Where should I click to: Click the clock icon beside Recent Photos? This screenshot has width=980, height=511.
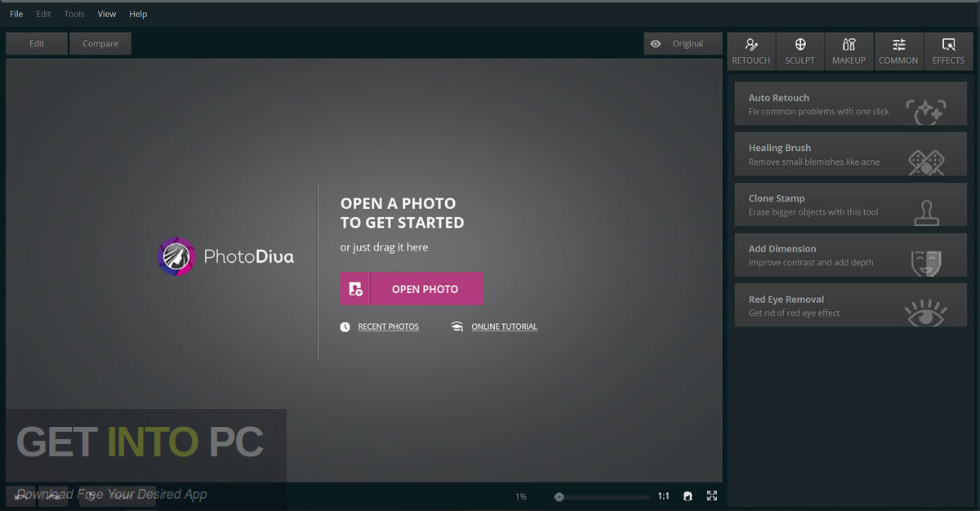(x=345, y=327)
